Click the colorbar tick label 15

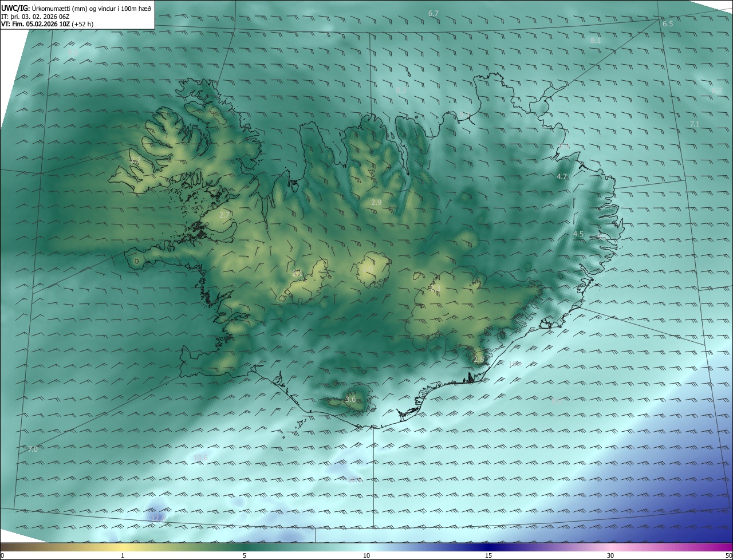[x=488, y=556]
